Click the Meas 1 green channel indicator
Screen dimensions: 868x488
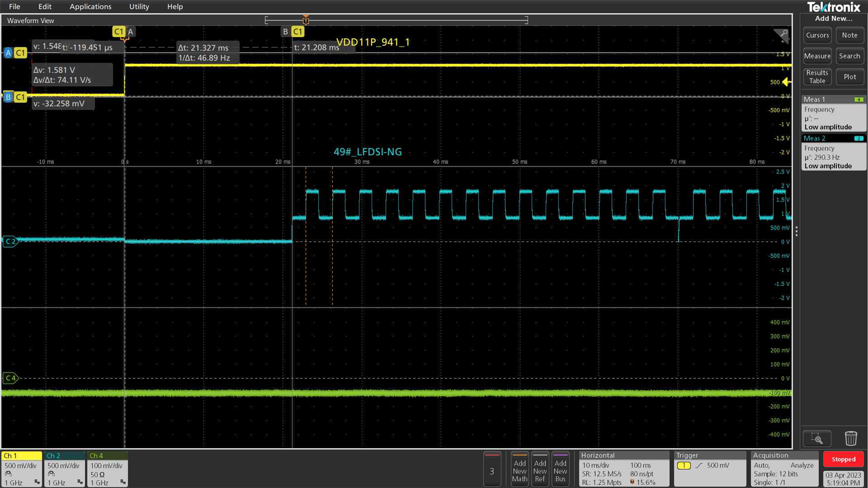click(x=859, y=100)
